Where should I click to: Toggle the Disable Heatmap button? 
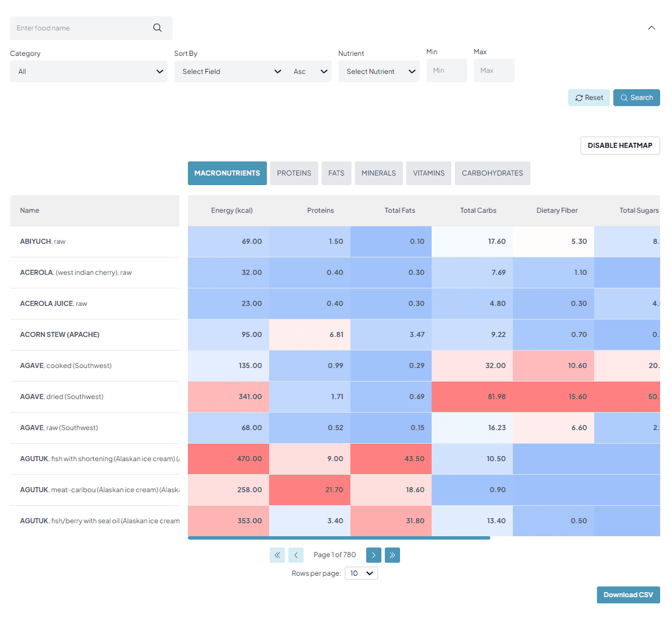point(620,146)
